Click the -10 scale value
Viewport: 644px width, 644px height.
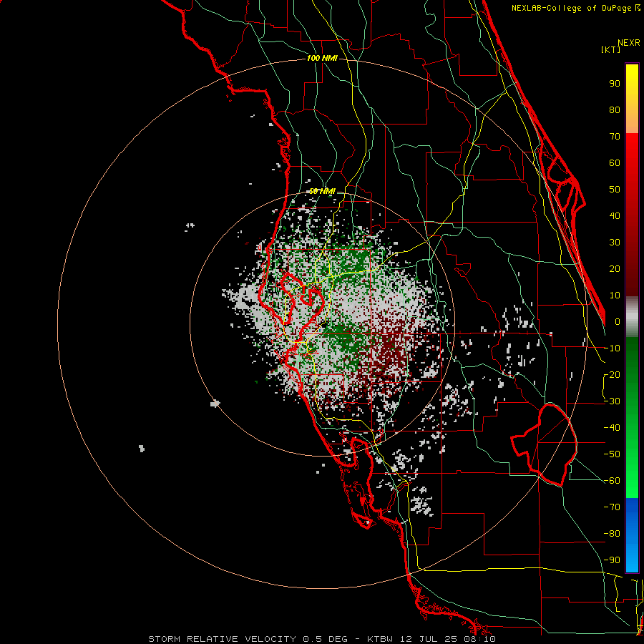(x=612, y=348)
